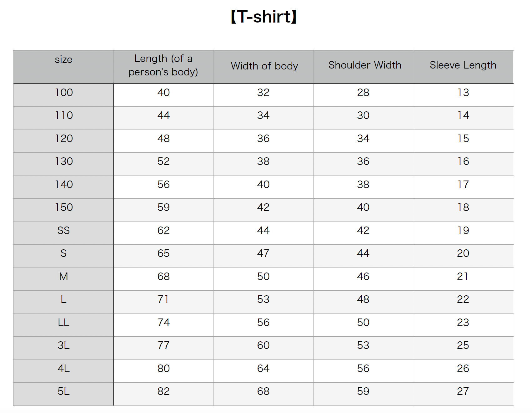Click Sleeve Length value for size 110
The image size is (532, 413).
point(463,115)
